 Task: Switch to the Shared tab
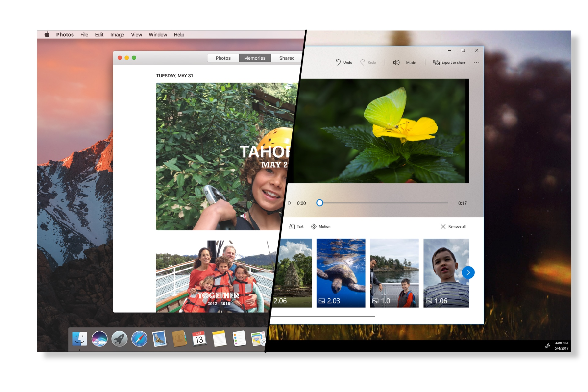286,58
